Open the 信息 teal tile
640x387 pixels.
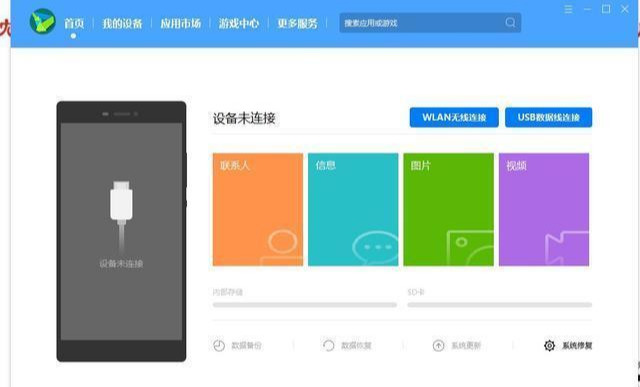click(x=353, y=209)
